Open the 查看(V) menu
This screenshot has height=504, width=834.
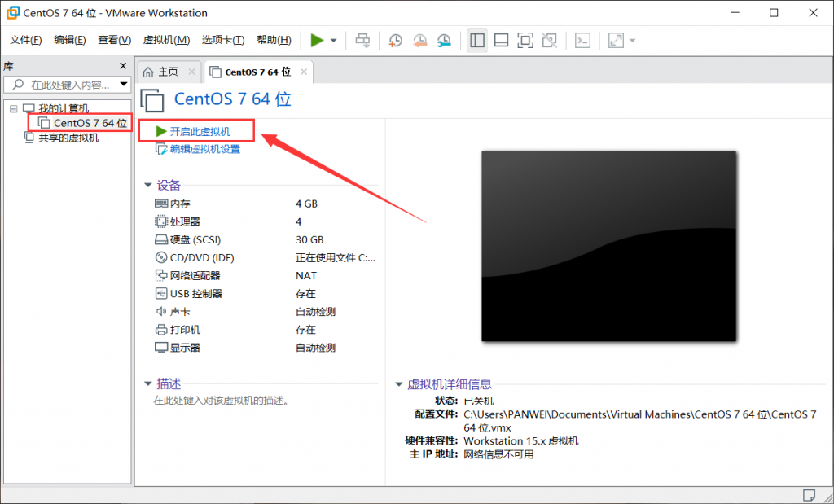(x=114, y=41)
